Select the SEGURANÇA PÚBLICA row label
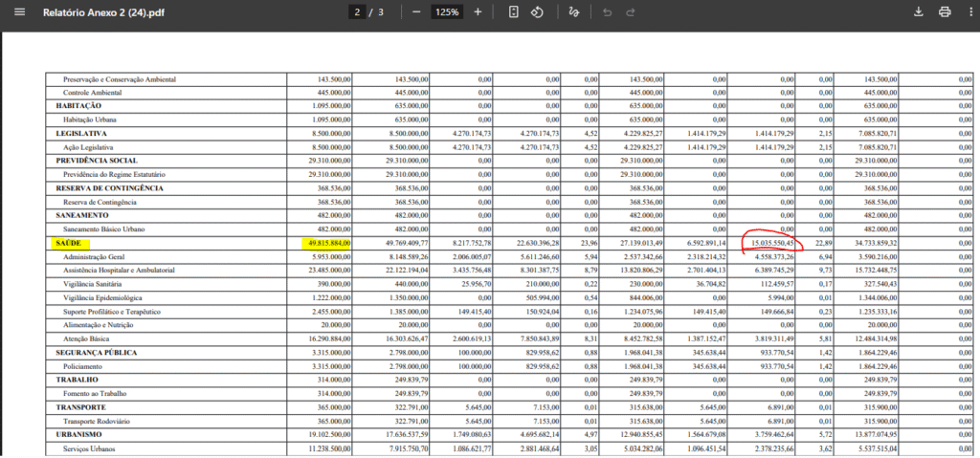980x458 pixels. point(97,353)
